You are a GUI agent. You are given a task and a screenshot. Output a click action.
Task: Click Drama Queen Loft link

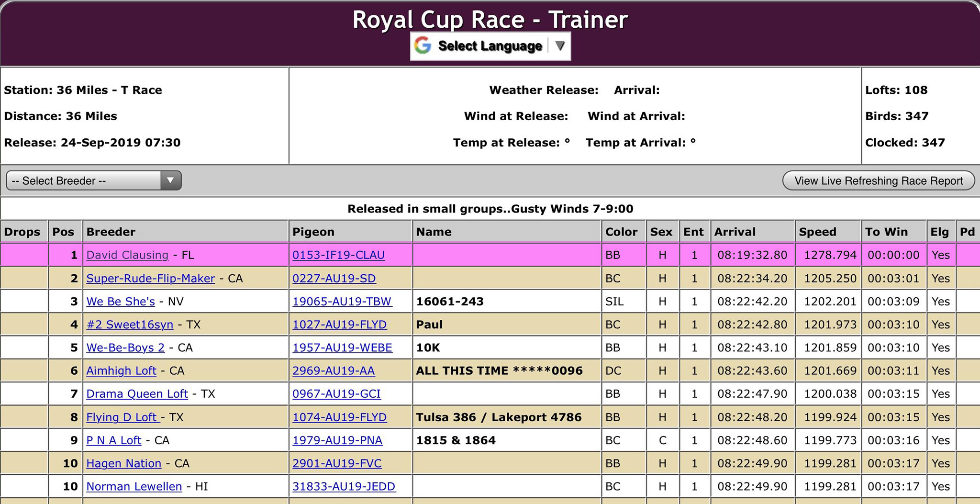point(137,394)
